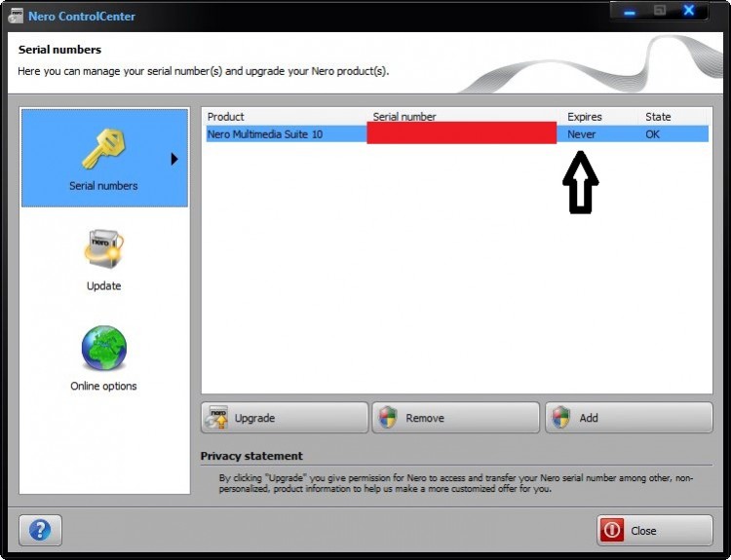Open the Online options globe icon
The height and width of the screenshot is (560, 731).
coord(103,348)
